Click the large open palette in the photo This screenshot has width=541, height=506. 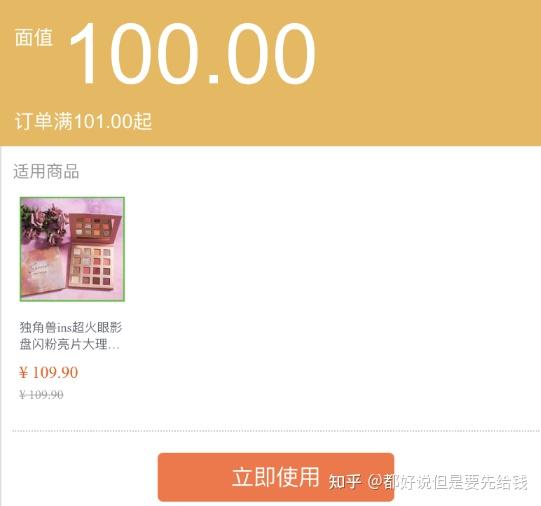coord(91,266)
